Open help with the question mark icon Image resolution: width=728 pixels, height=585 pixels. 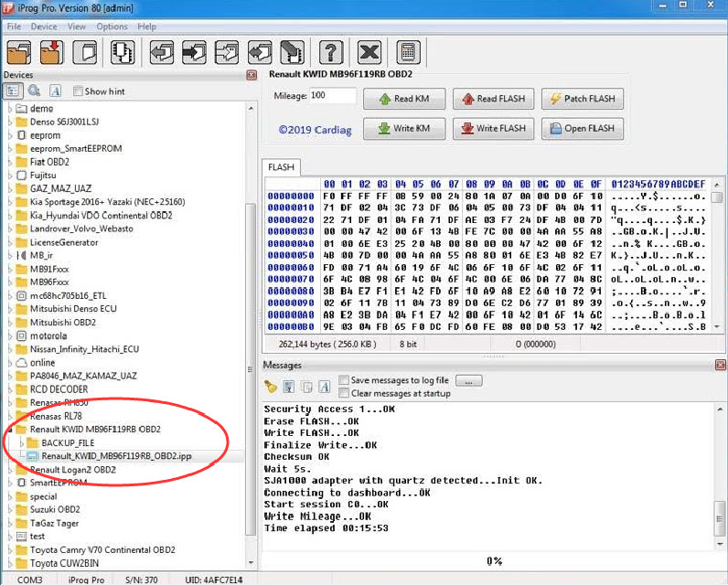[331, 52]
